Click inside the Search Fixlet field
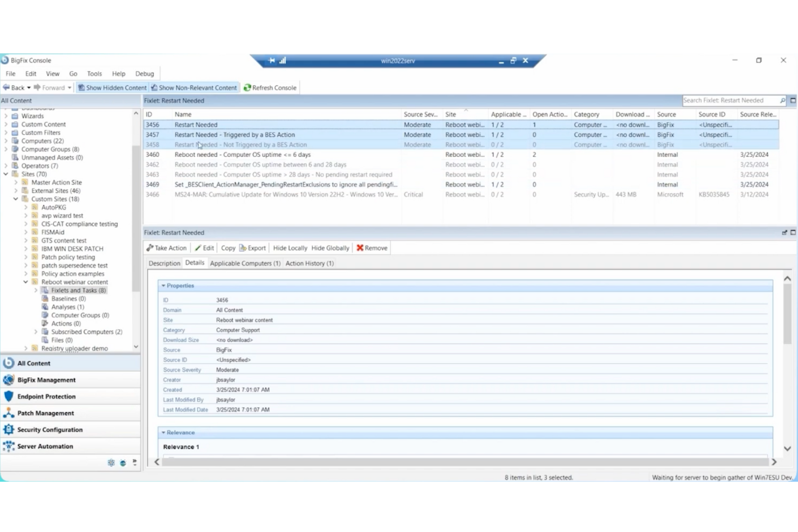Screen dimensions: 798x532 (x=731, y=100)
